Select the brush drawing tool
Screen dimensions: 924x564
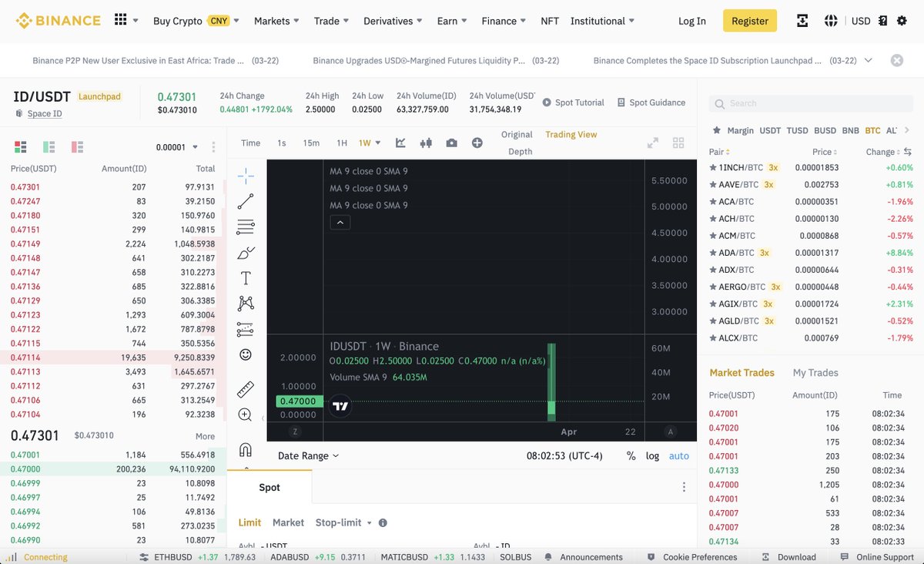coord(245,252)
